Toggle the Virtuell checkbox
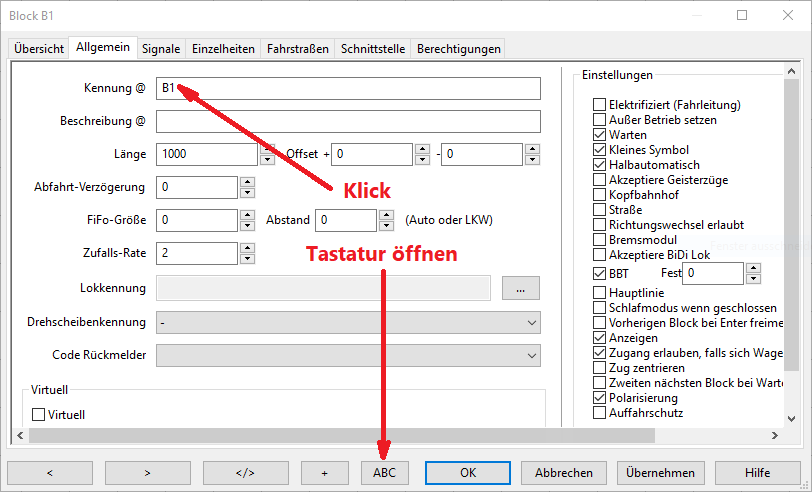The height and width of the screenshot is (492, 812). 39,414
